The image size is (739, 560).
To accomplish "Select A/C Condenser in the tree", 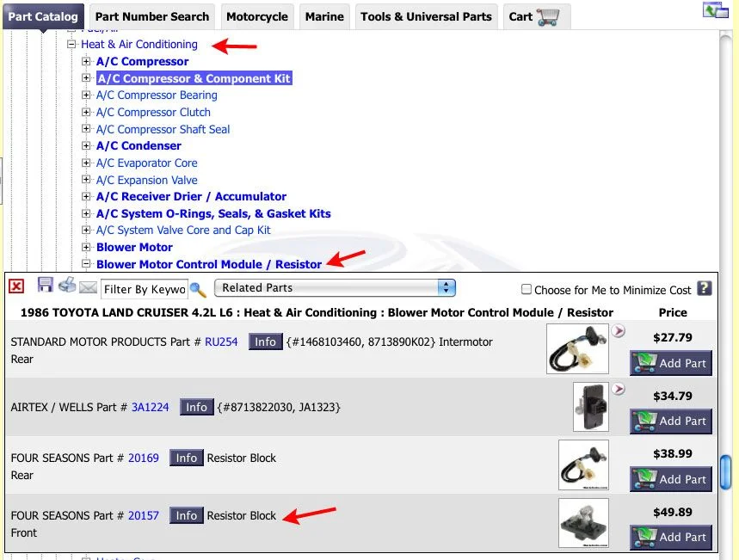I will (x=139, y=145).
